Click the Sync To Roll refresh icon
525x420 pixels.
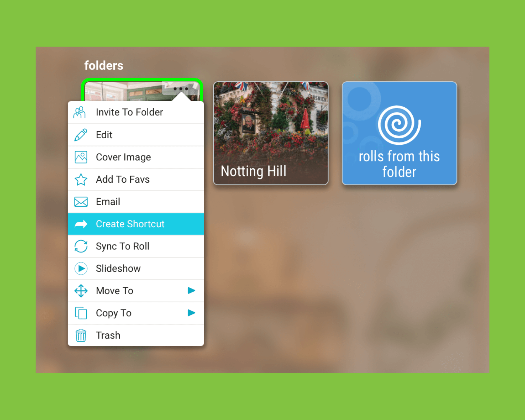click(x=81, y=246)
